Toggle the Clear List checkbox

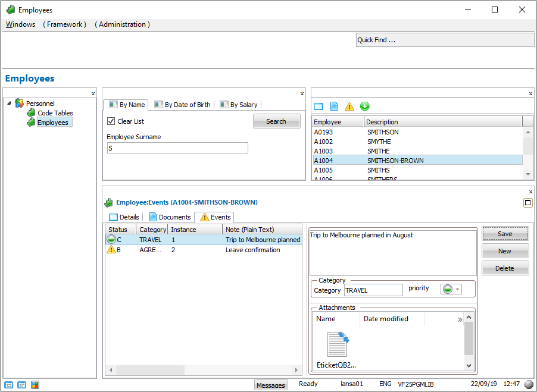(x=111, y=121)
